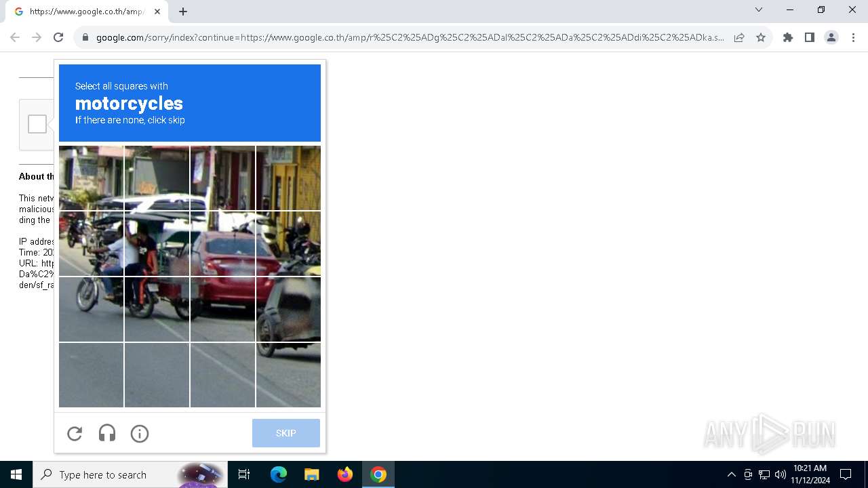Open the Chrome profile menu
Image resolution: width=868 pixels, height=488 pixels.
[831, 37]
